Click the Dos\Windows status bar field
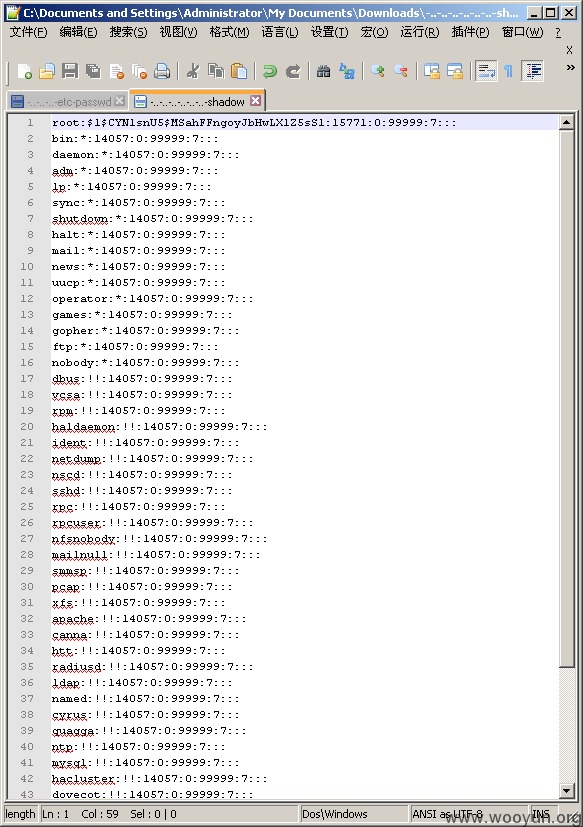 tap(354, 814)
